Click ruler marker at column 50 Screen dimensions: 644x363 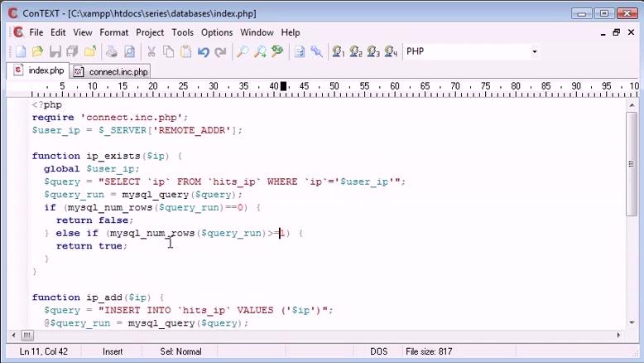click(x=334, y=86)
